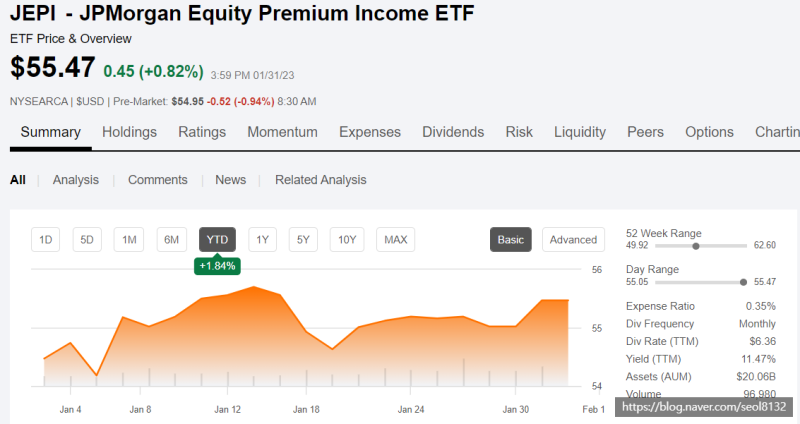
Task: Open the Advanced chart view
Action: [573, 239]
